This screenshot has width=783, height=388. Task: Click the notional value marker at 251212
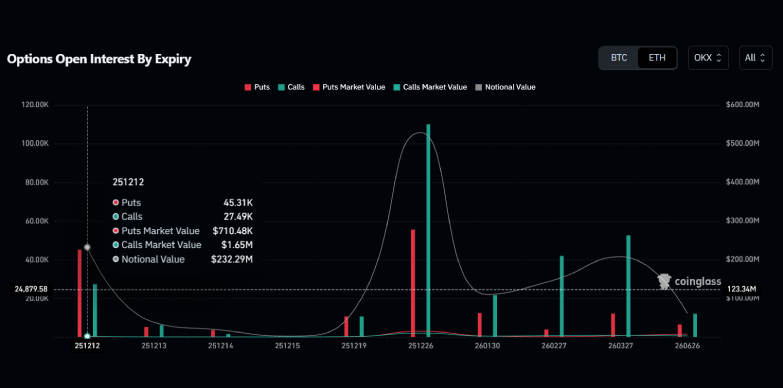87,247
